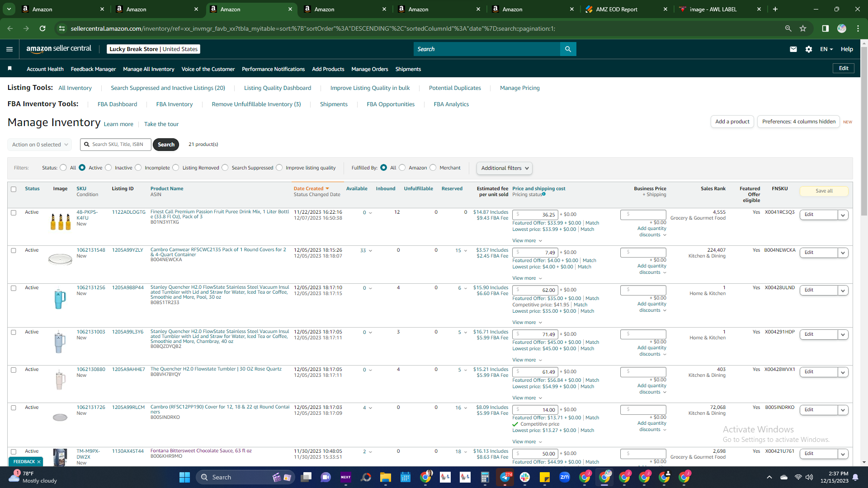Image resolution: width=868 pixels, height=488 pixels.
Task: Select the Inactive status filter
Action: click(108, 168)
